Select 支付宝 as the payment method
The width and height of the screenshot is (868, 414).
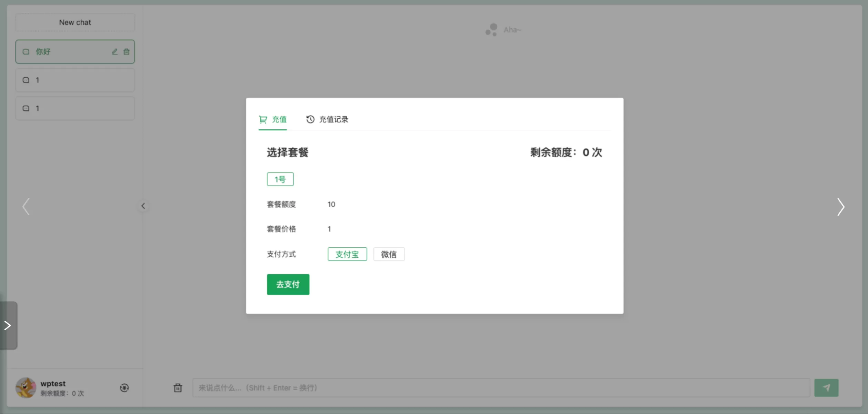pyautogui.click(x=347, y=254)
